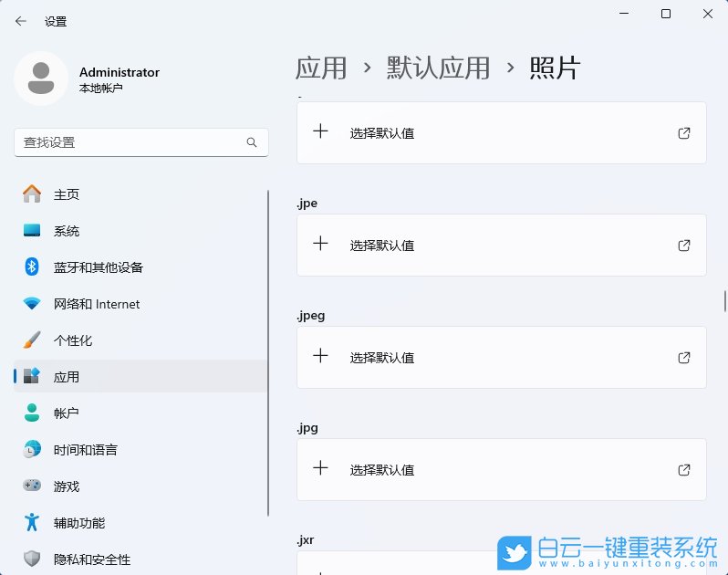Choose default app for .jpeg
Image resolution: width=728 pixels, height=575 pixels.
pos(502,358)
